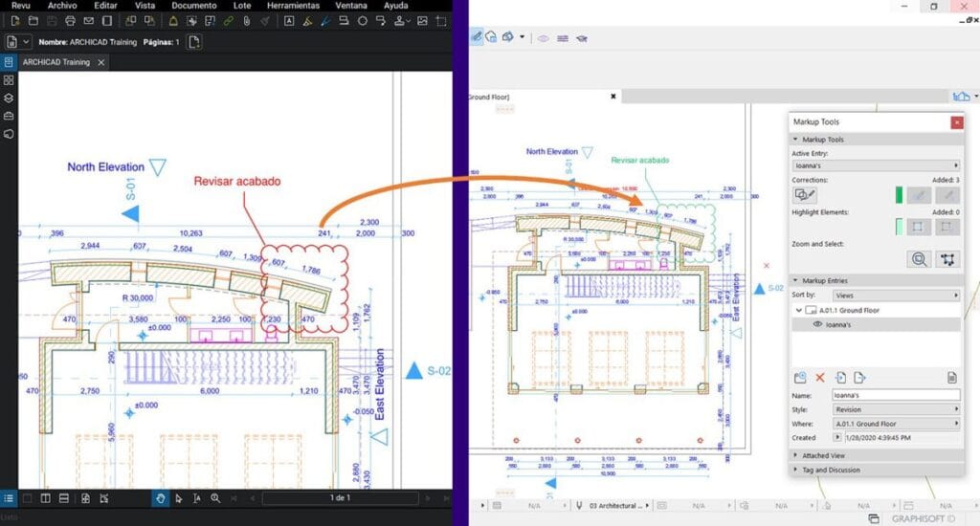The width and height of the screenshot is (980, 526).
Task: Collapse the A.01.1 Ground Floor tree item
Action: 798,310
